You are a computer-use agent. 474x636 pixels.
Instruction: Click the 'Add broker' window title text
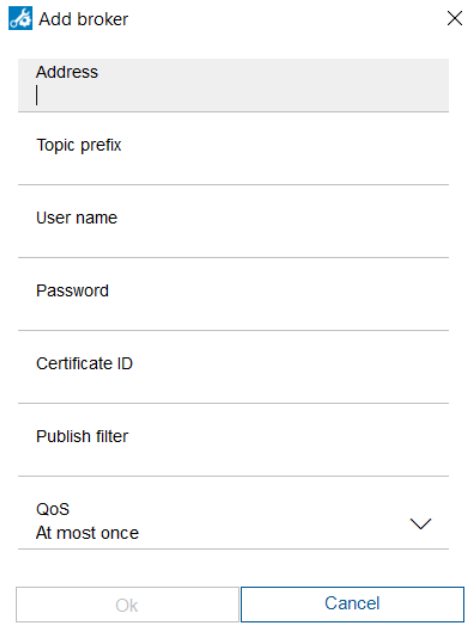(x=83, y=19)
